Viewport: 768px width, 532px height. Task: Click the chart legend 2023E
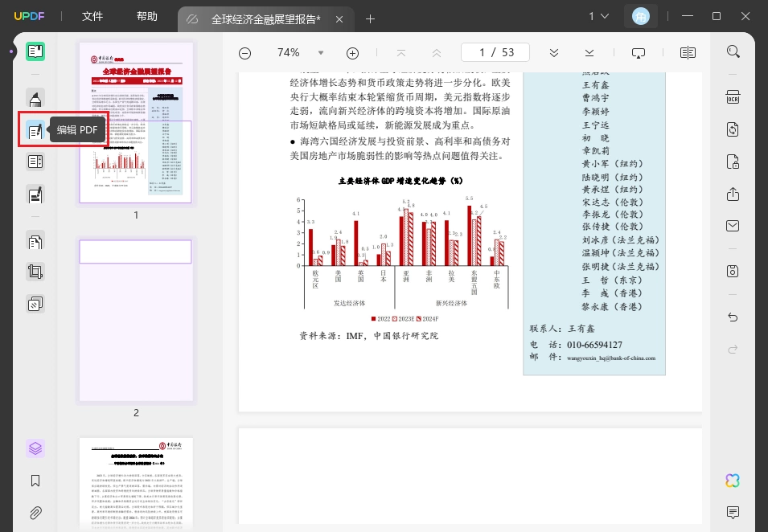(x=403, y=318)
